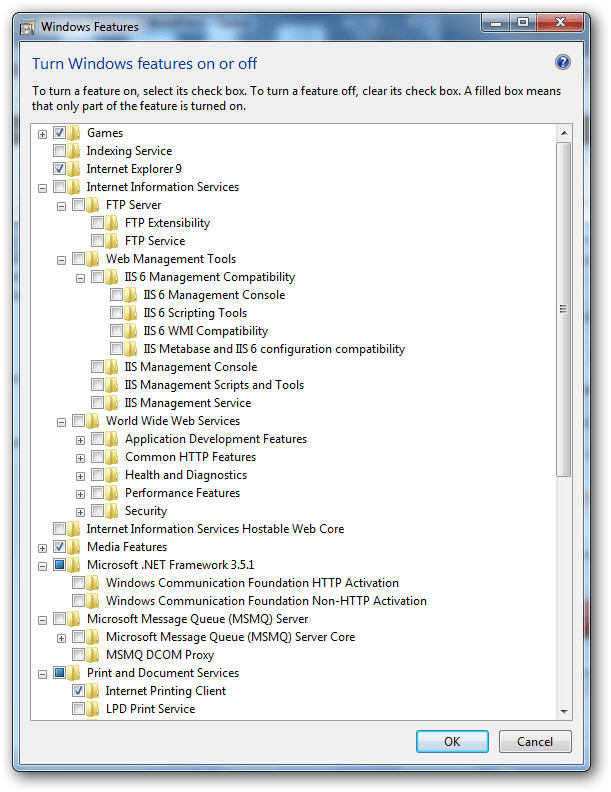
Task: Click the Media Features folder icon
Action: click(74, 547)
